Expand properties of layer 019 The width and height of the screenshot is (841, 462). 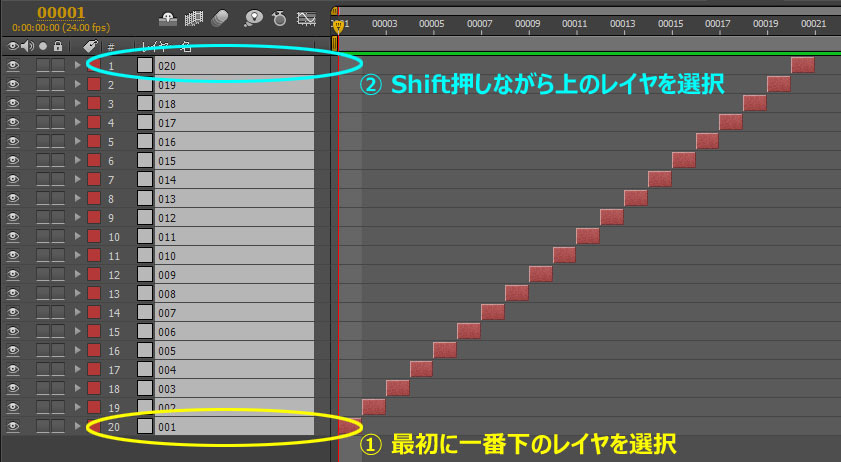click(78, 85)
